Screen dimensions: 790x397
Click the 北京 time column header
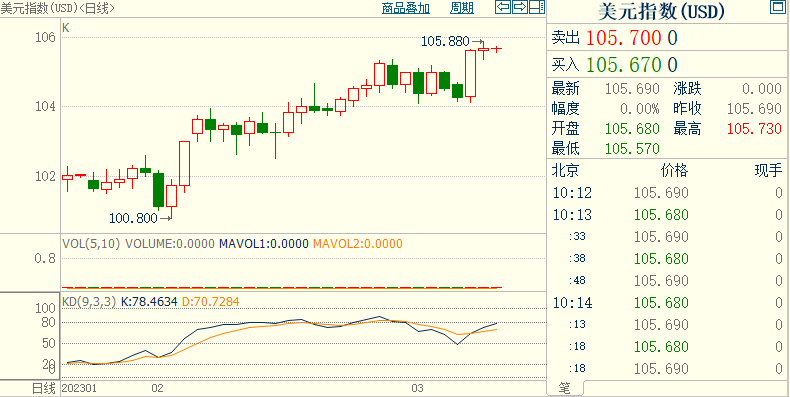[x=566, y=171]
